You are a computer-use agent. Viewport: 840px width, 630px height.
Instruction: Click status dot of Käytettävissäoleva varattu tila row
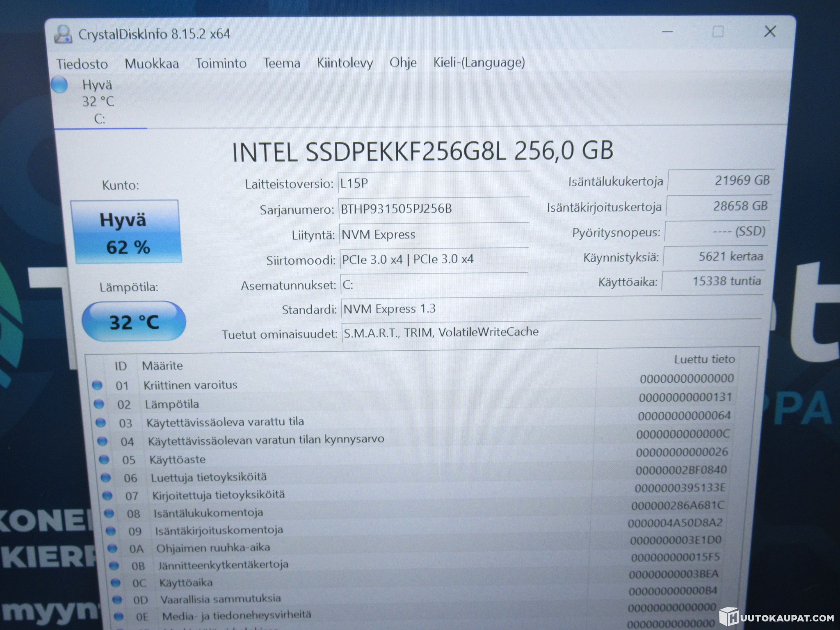coord(100,422)
